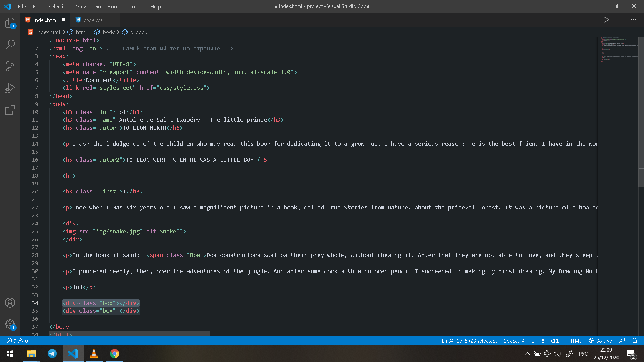
Task: Click the Run file play icon
Action: pos(606,20)
